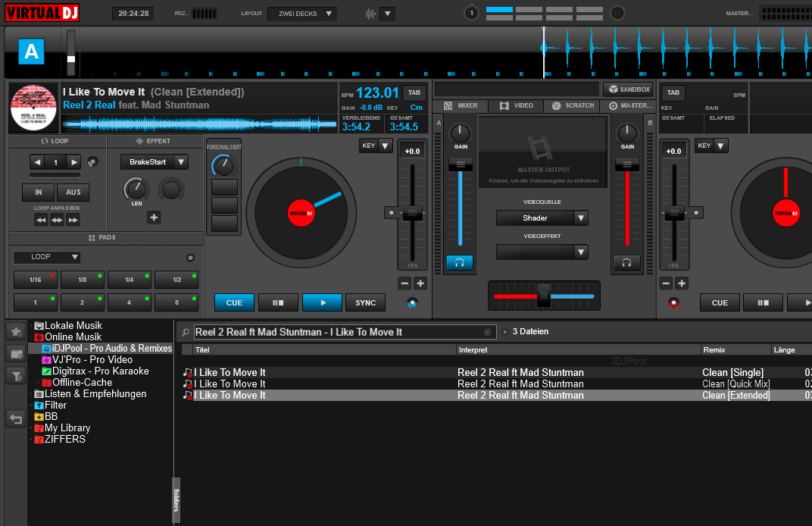The image size is (812, 526).
Task: Open deck A KEY dropdown arrow
Action: tap(385, 146)
